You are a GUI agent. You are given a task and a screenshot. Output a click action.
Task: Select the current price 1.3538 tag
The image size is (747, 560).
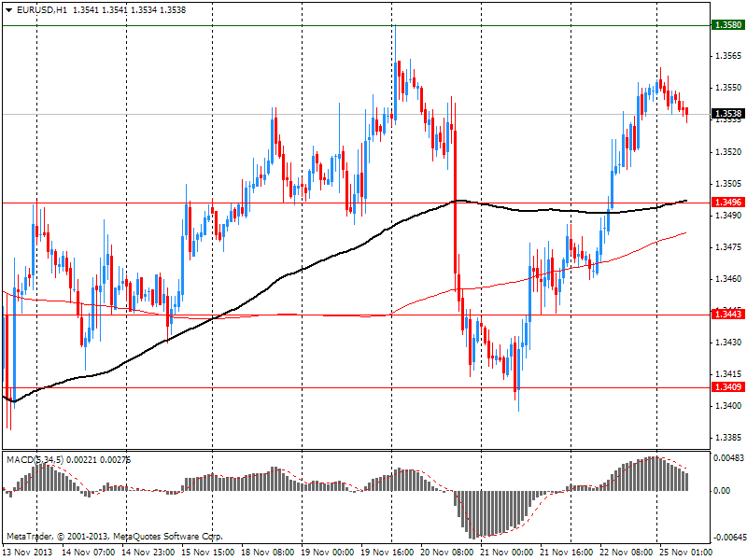(x=727, y=114)
